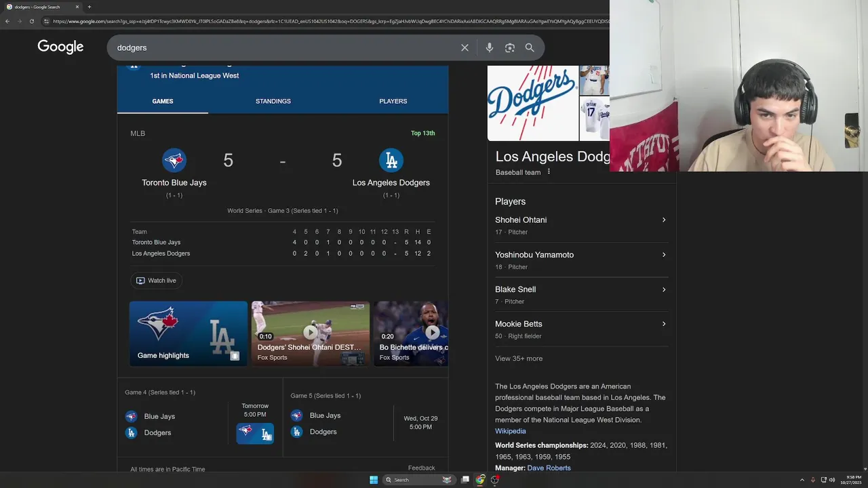This screenshot has width=868, height=488.
Task: Expand the Yoshinobu Yamamoto row chevron
Action: (x=664, y=255)
